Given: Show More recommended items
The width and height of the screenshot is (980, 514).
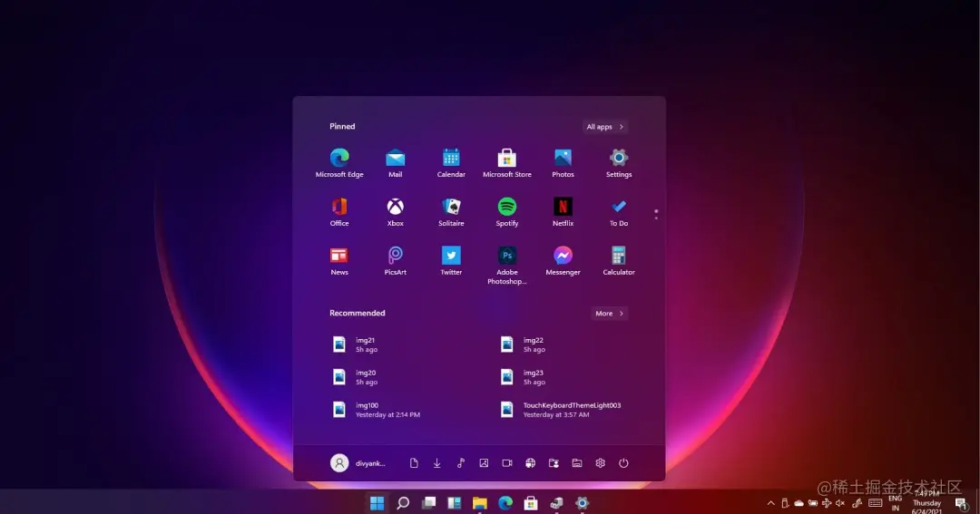Looking at the screenshot, I should [610, 314].
